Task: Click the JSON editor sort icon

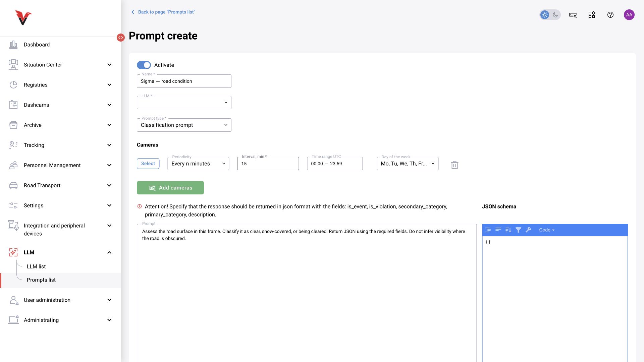Action: 508,230
